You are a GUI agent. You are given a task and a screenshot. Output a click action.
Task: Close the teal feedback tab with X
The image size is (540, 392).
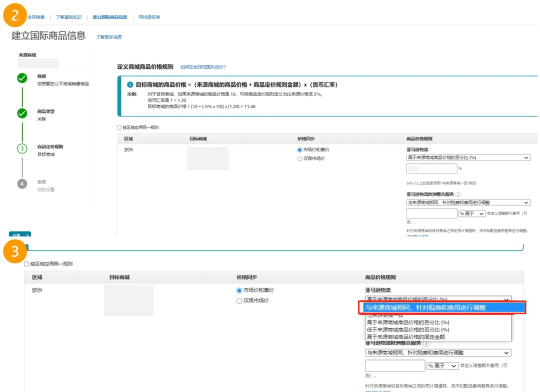tap(27, 235)
